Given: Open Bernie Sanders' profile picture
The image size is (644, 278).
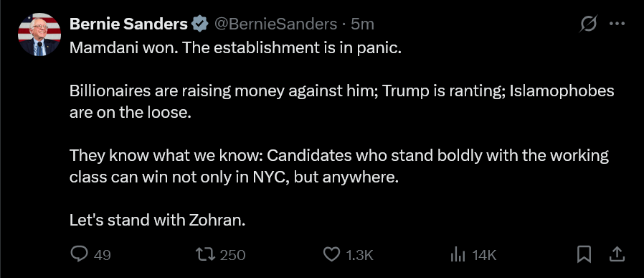Looking at the screenshot, I should click(39, 34).
